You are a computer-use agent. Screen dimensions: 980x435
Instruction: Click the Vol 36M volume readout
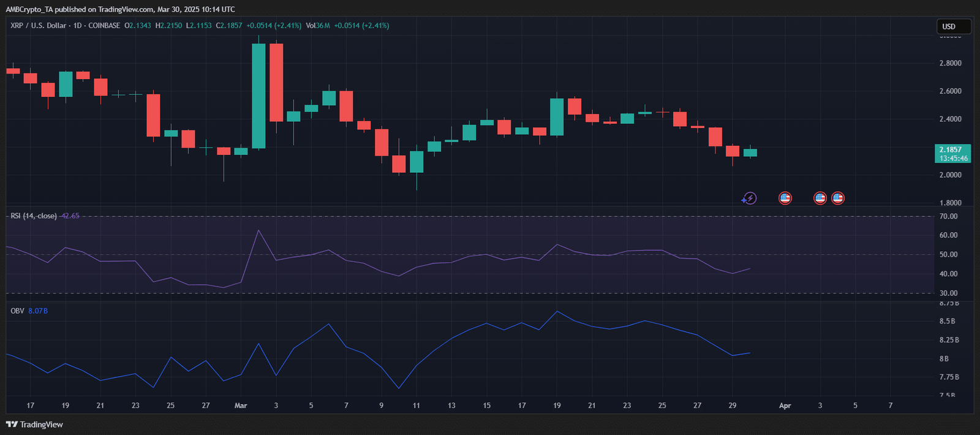point(318,26)
